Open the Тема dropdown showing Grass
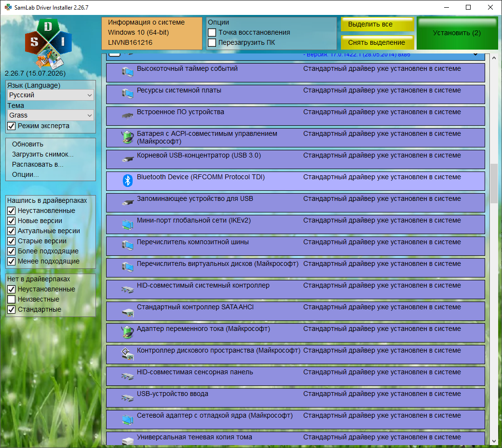 point(51,115)
